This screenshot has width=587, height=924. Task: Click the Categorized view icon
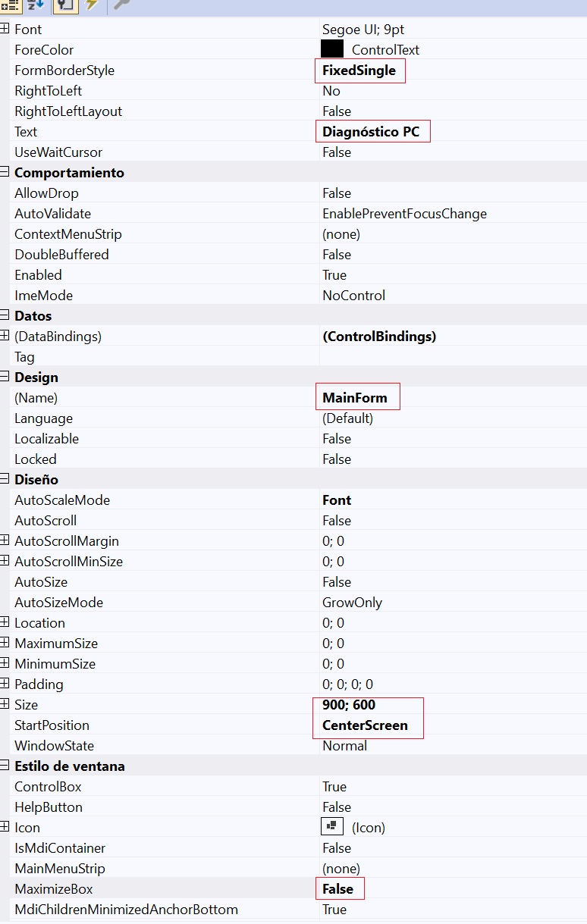pos(9,5)
